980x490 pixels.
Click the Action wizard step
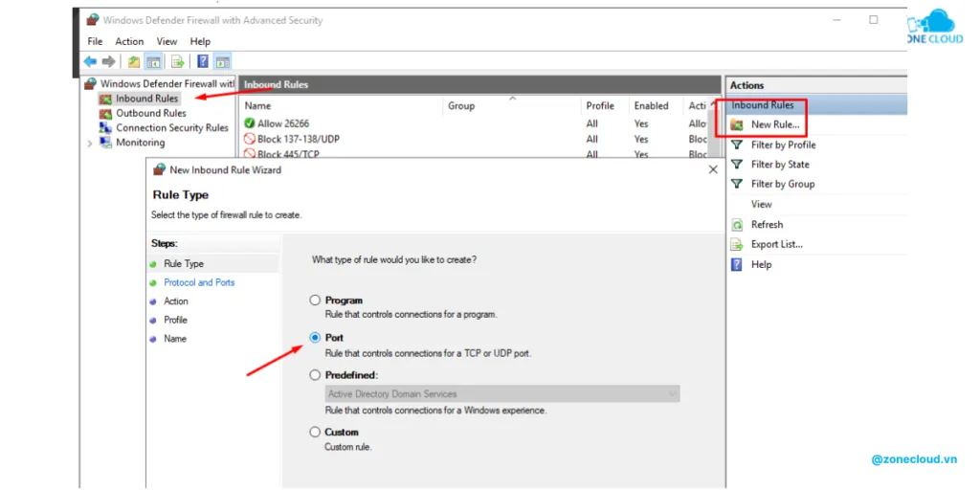(x=176, y=301)
